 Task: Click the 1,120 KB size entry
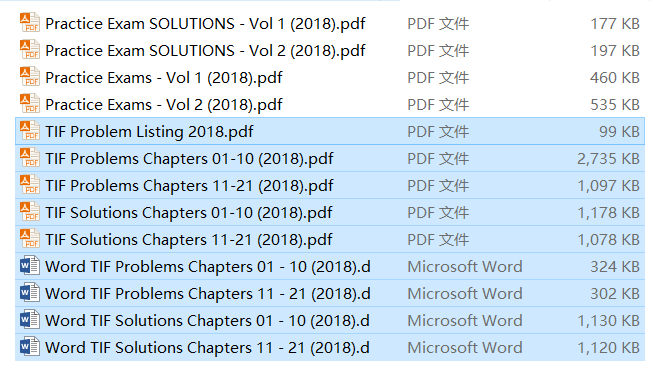[x=608, y=347]
